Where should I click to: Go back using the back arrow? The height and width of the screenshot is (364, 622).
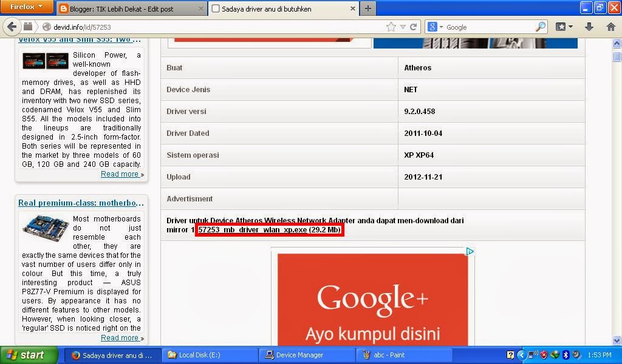point(12,27)
